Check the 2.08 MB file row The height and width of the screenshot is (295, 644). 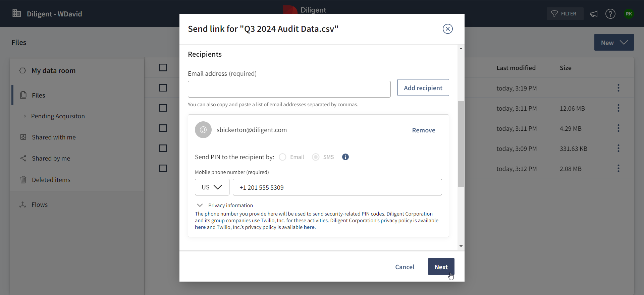163,168
